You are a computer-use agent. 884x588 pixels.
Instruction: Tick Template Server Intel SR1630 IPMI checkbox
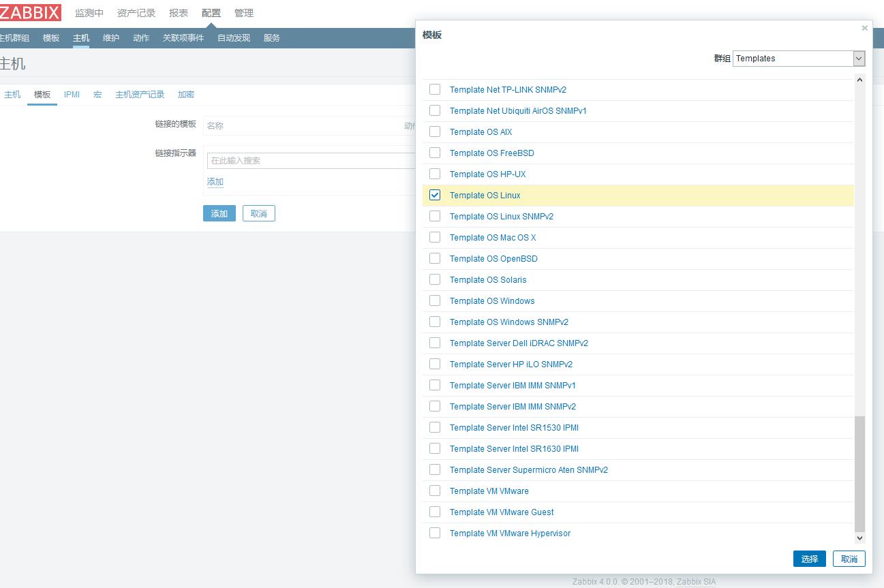(x=435, y=448)
